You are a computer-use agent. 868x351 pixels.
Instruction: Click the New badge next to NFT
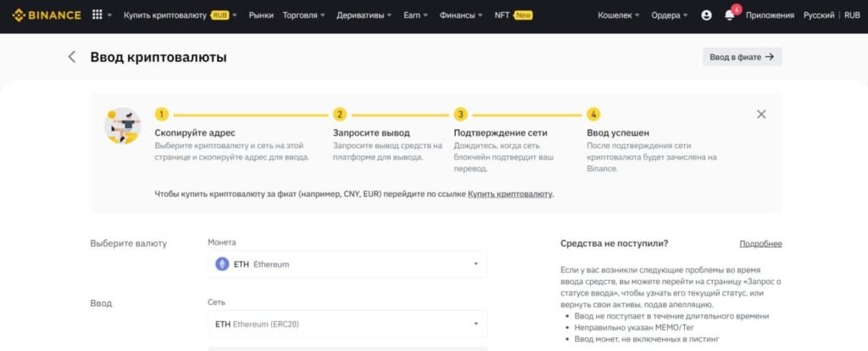click(x=522, y=15)
